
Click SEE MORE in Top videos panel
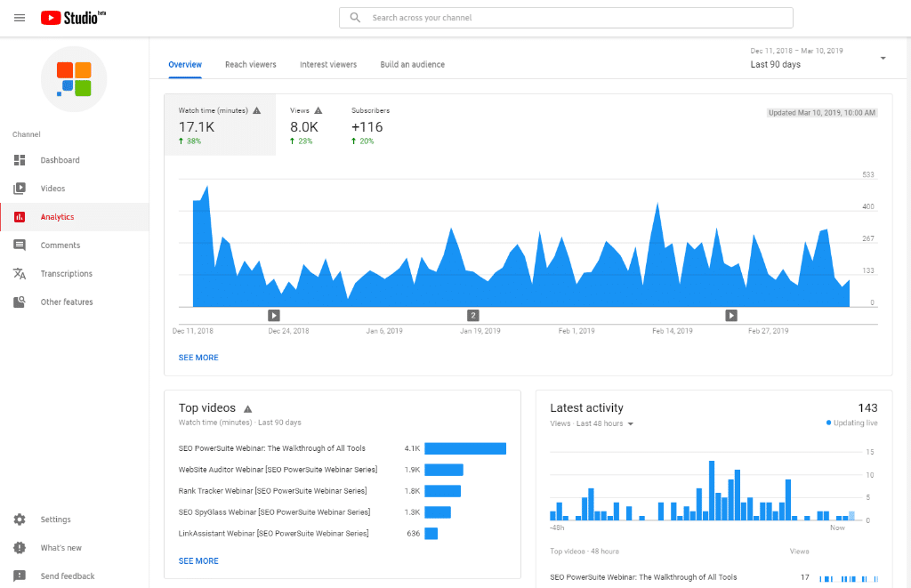point(198,560)
